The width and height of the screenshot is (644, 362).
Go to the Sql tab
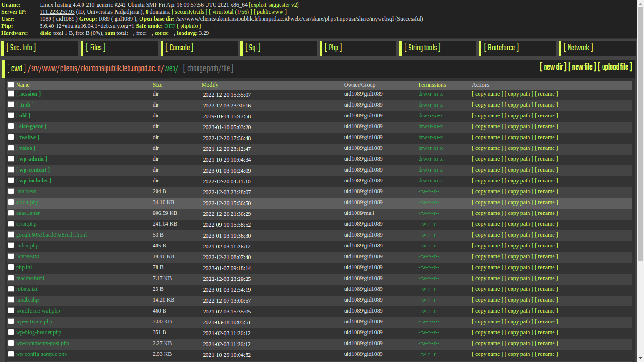[253, 48]
